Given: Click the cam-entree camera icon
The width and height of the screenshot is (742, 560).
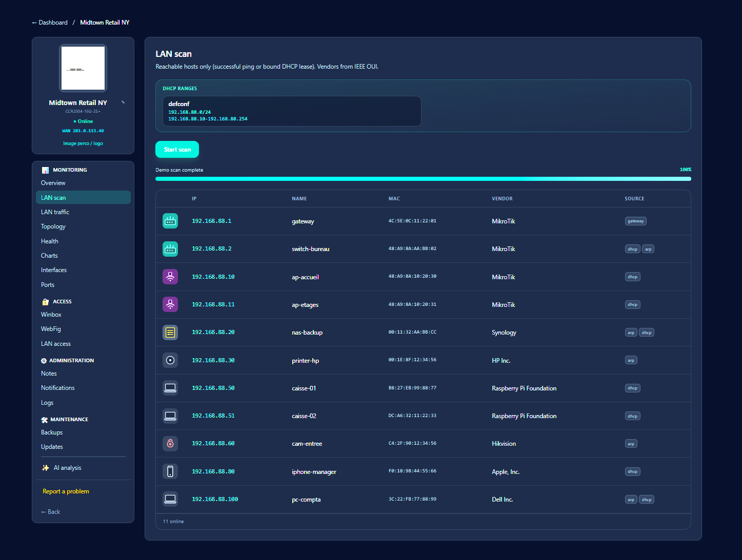Looking at the screenshot, I should 170,444.
